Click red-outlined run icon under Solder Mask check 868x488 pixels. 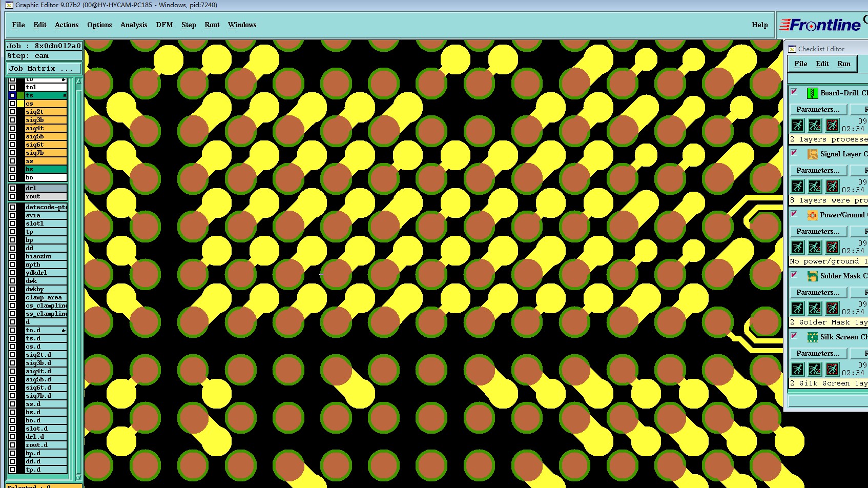(833, 308)
